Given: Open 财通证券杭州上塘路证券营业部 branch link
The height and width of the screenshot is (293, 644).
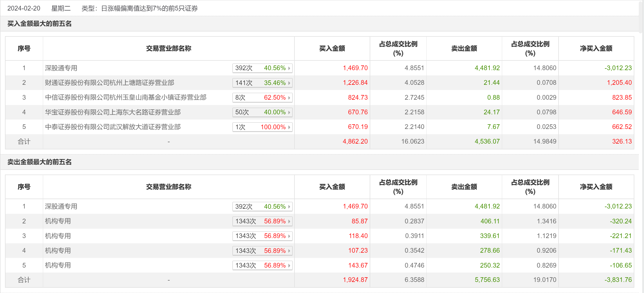Looking at the screenshot, I should [x=109, y=83].
